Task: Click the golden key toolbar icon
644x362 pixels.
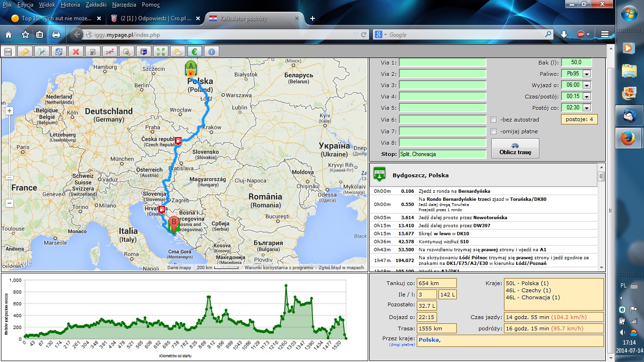Action: (25, 51)
